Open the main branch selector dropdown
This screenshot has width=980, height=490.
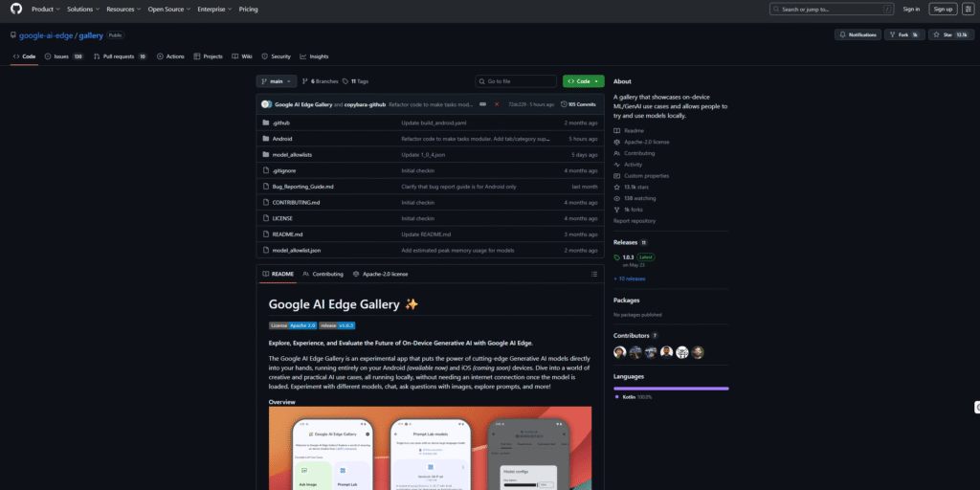coord(277,81)
